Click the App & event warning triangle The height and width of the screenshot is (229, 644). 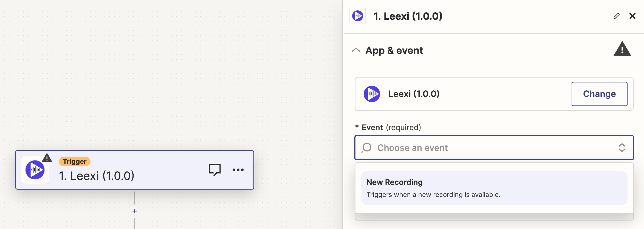tap(622, 49)
